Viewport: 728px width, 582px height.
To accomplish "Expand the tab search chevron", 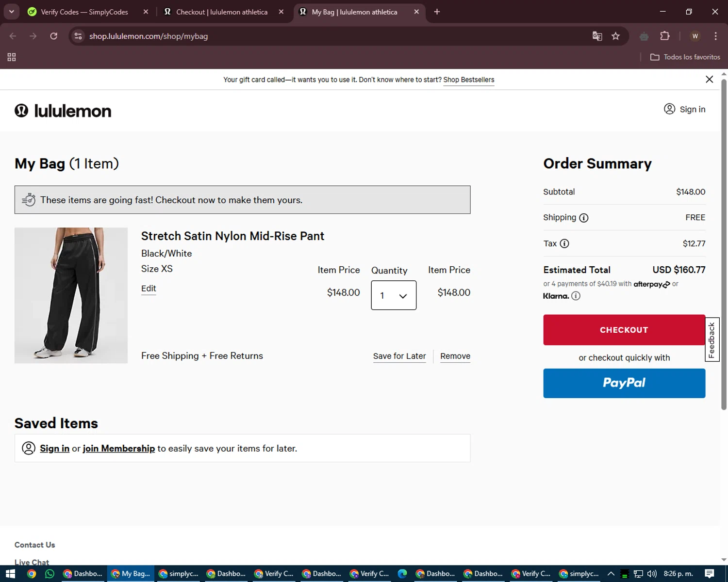I will (12, 12).
